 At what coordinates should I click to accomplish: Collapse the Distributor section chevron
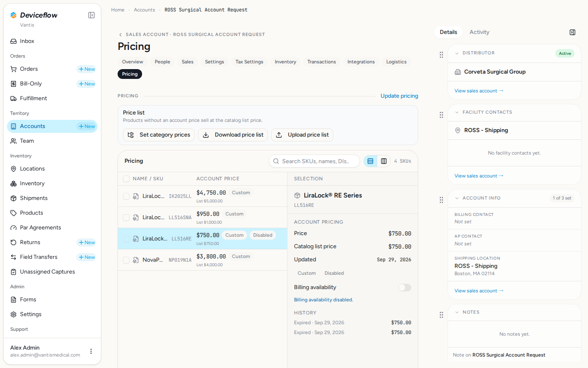(457, 53)
